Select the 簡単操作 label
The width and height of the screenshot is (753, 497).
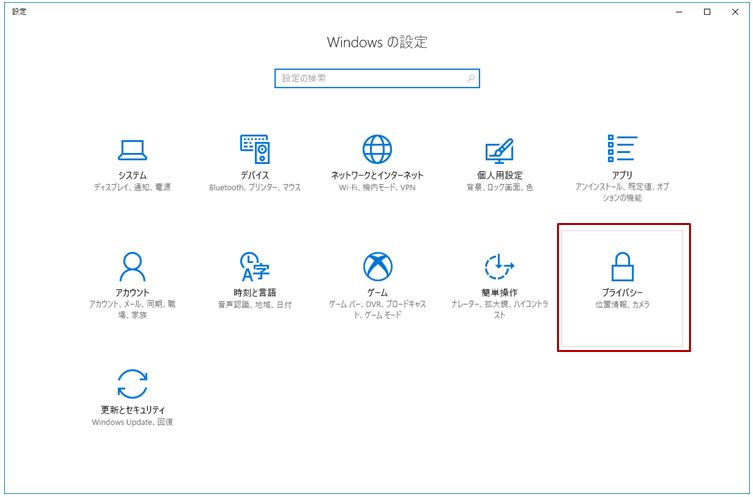pyautogui.click(x=499, y=292)
